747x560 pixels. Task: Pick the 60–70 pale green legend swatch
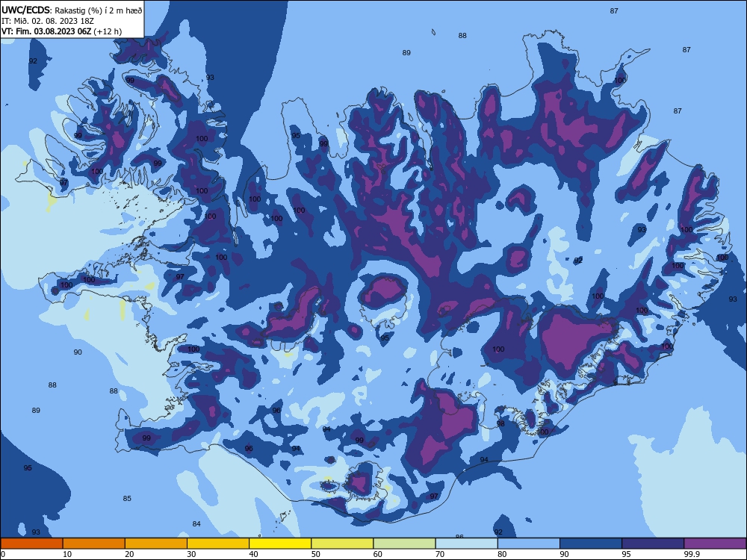click(x=404, y=544)
